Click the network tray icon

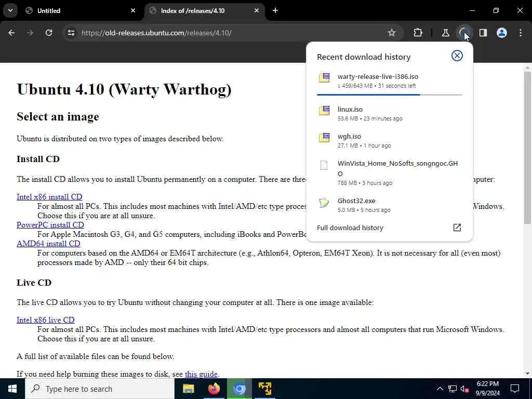pos(453,389)
